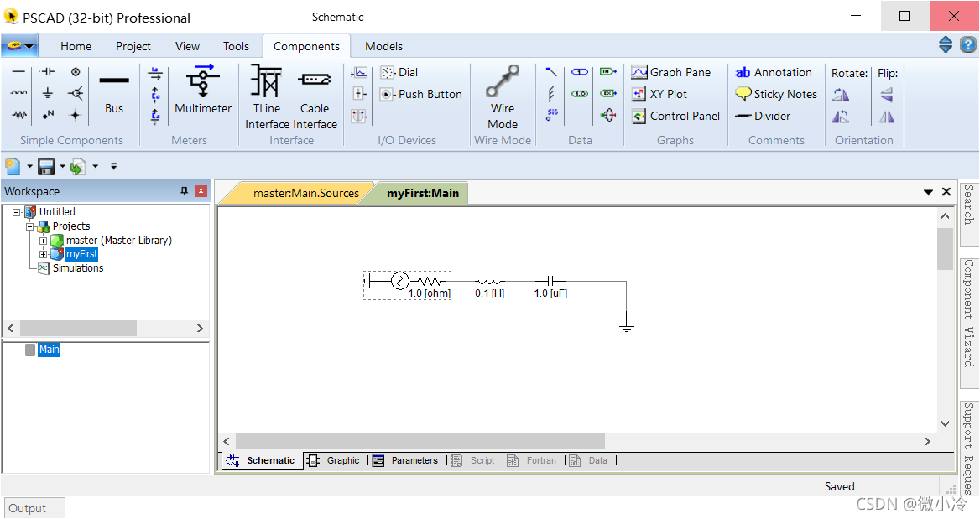The width and height of the screenshot is (980, 519).
Task: Add a Push Button I/O device
Action: (x=421, y=94)
